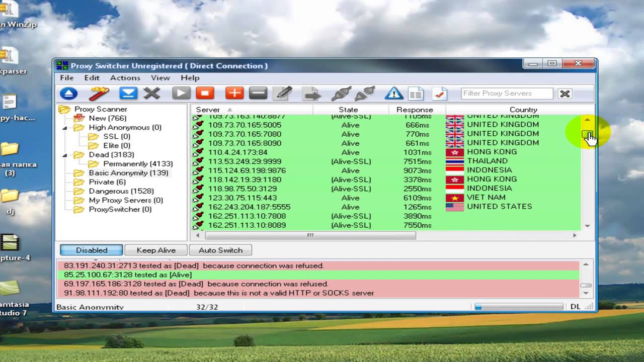Open the View menu
This screenshot has height=362, width=644.
pos(160,78)
